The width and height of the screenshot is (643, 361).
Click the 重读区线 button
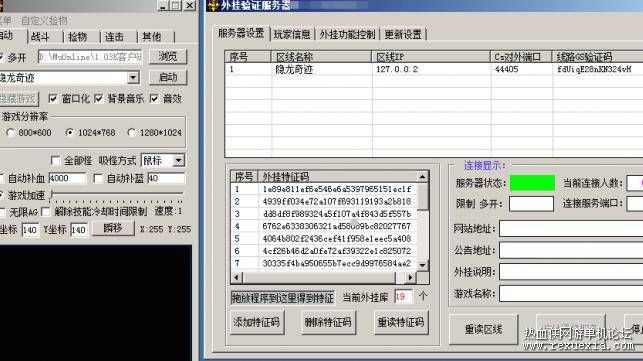(483, 329)
